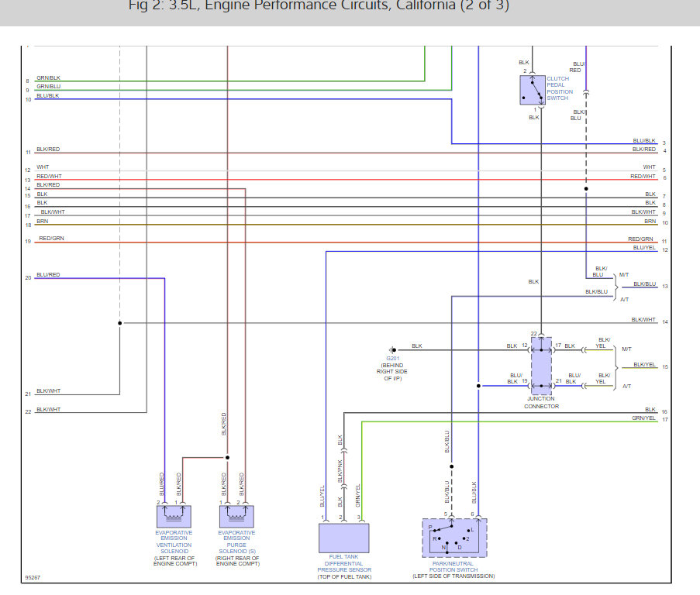Click 'EVAPORATIVE EMISSION VENTILATION SOLENOID' caption

click(174, 542)
